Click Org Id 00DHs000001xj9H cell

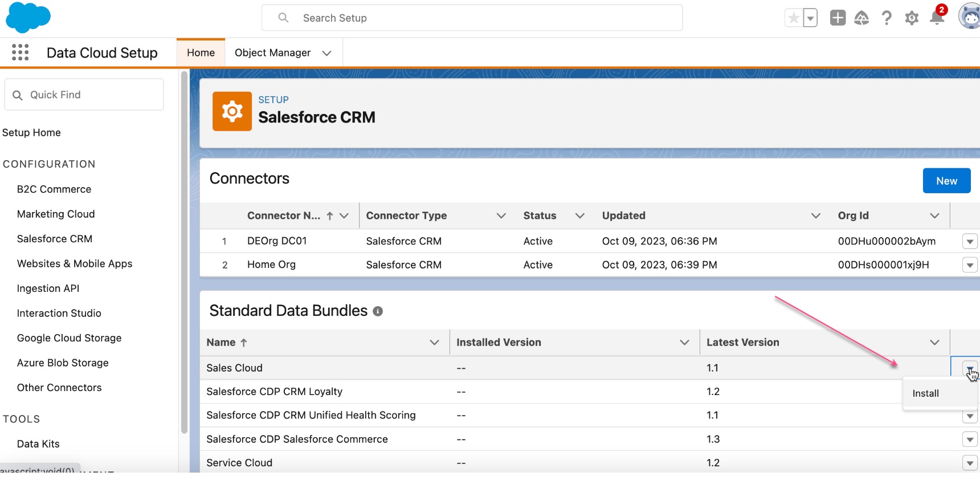(883, 265)
